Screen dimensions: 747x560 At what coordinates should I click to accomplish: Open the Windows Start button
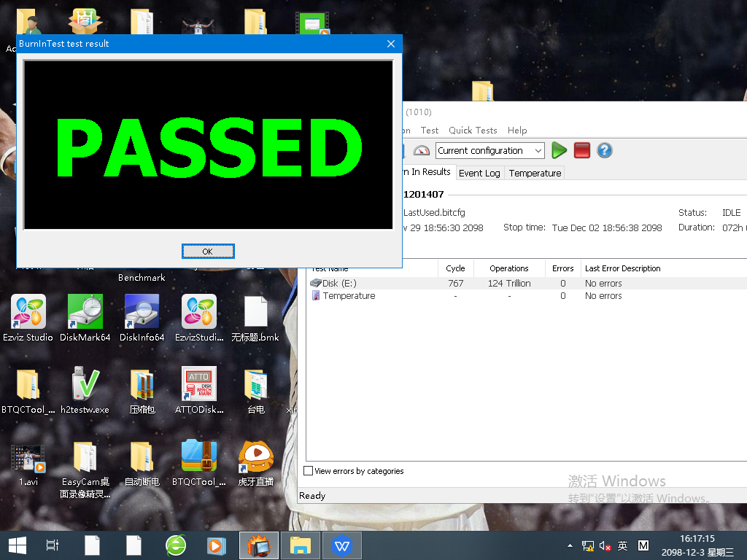pos(18,545)
